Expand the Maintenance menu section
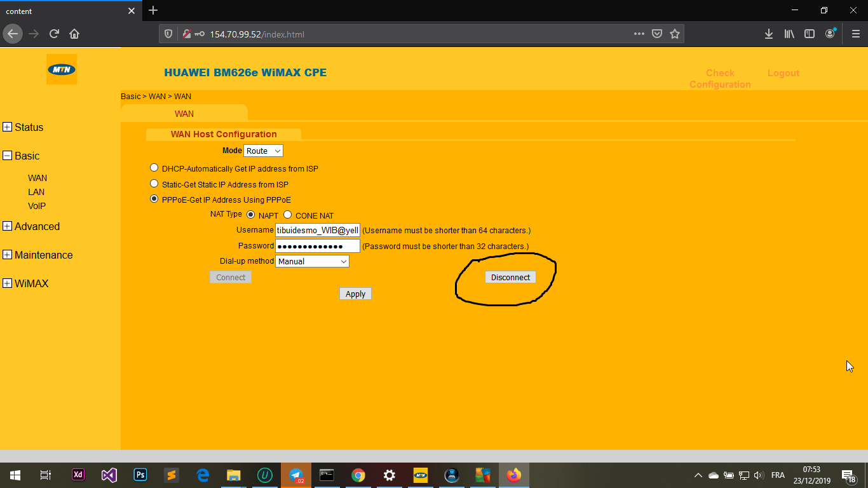The height and width of the screenshot is (488, 868). point(8,255)
